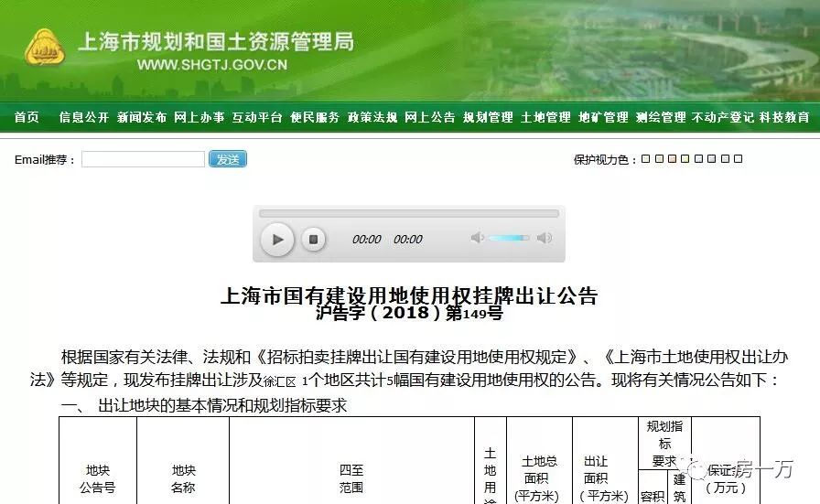Open the 网上公告 navigation item

(x=430, y=117)
